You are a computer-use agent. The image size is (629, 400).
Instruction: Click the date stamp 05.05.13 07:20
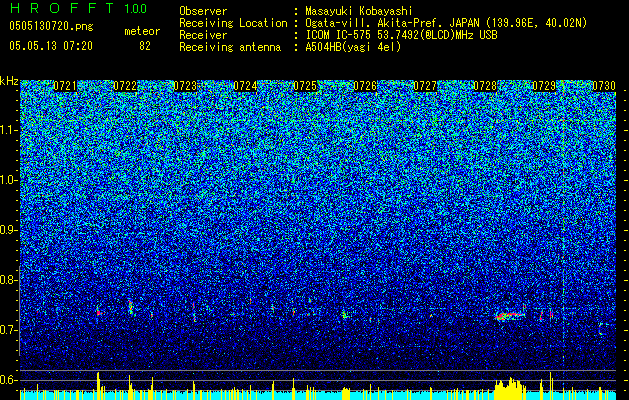coord(51,46)
